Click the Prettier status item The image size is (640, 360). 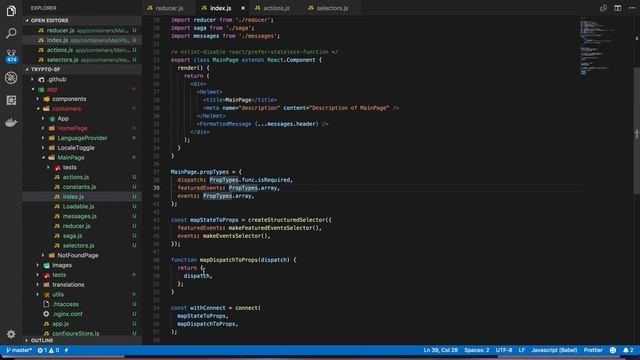593,350
